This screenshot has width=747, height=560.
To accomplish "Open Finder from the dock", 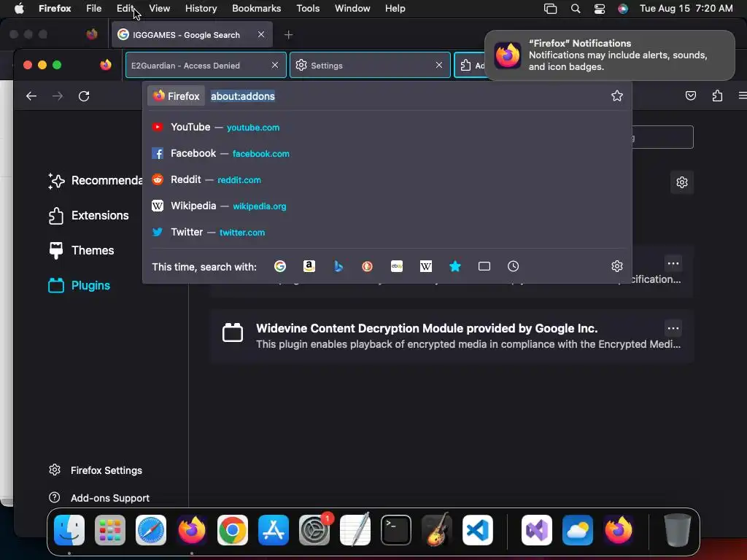I will (x=69, y=530).
